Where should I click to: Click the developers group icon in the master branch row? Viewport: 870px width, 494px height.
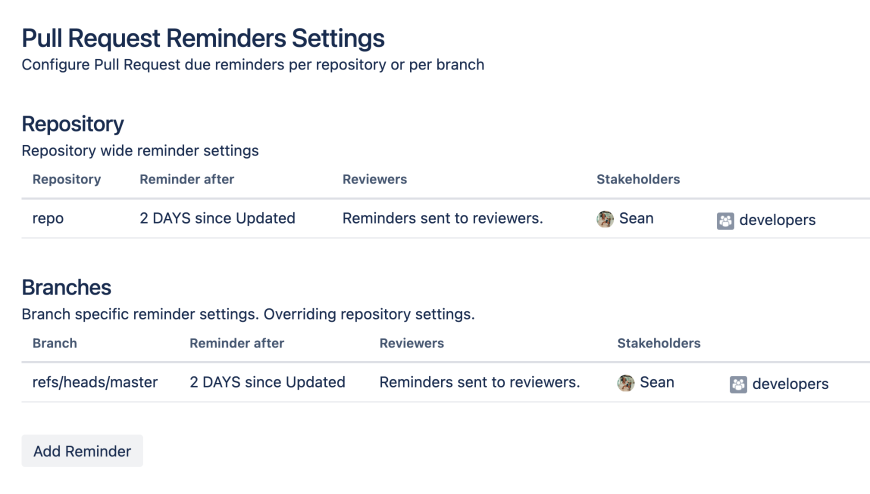739,384
